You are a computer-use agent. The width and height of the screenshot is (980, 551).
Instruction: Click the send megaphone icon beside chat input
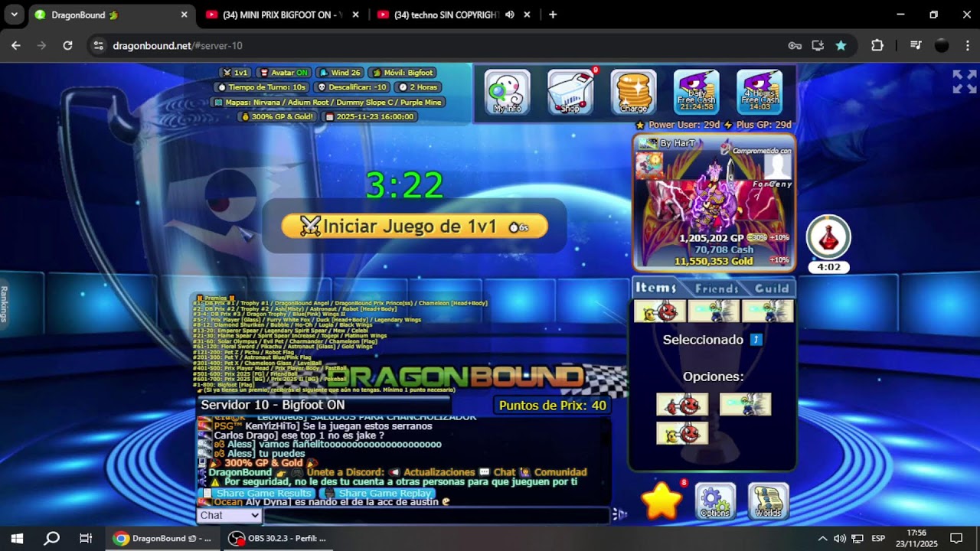(x=620, y=515)
